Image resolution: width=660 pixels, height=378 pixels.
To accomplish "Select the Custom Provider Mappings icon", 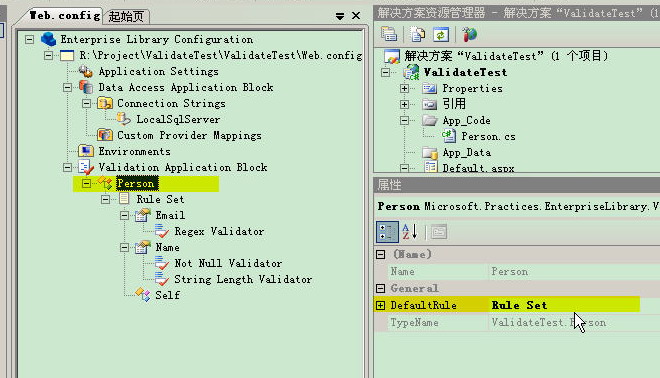I will pyautogui.click(x=105, y=135).
